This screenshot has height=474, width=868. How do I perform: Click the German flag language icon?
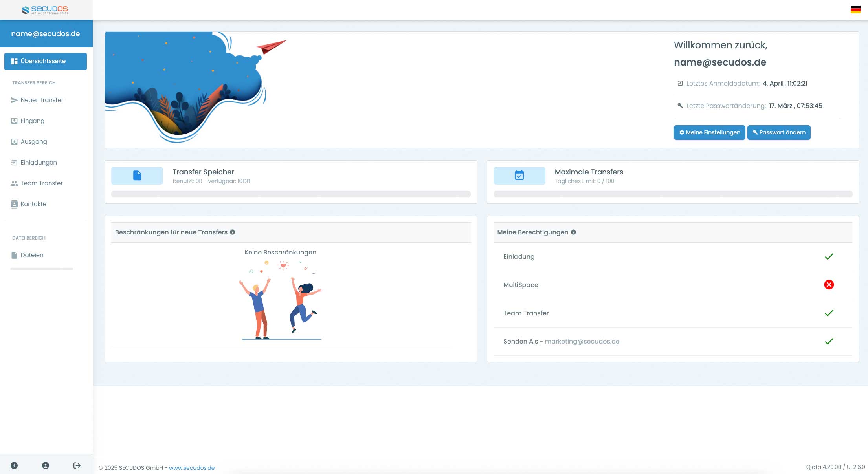point(855,9)
